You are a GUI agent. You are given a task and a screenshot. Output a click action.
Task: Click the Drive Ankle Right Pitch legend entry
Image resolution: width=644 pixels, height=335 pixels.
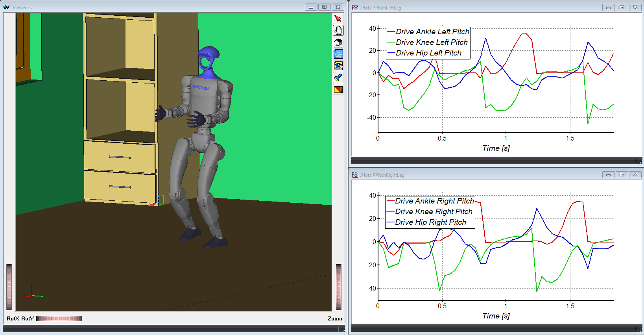tap(430, 201)
